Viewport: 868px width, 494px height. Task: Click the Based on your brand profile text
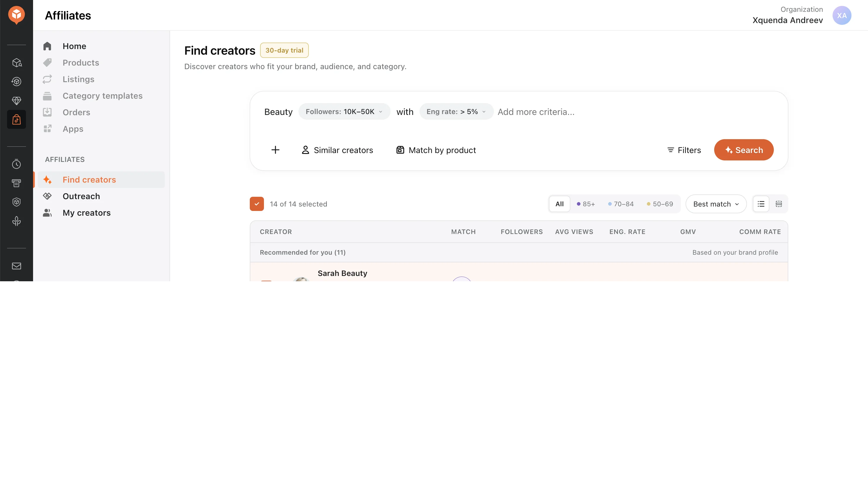point(735,252)
